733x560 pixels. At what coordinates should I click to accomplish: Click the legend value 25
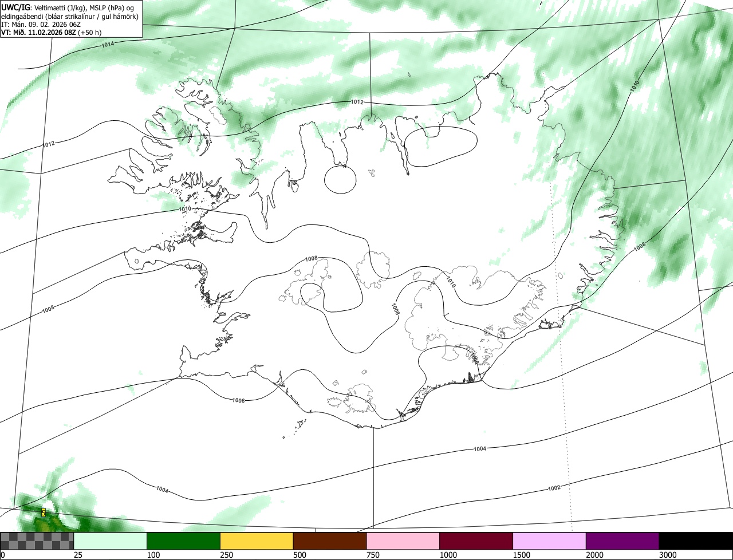click(78, 555)
